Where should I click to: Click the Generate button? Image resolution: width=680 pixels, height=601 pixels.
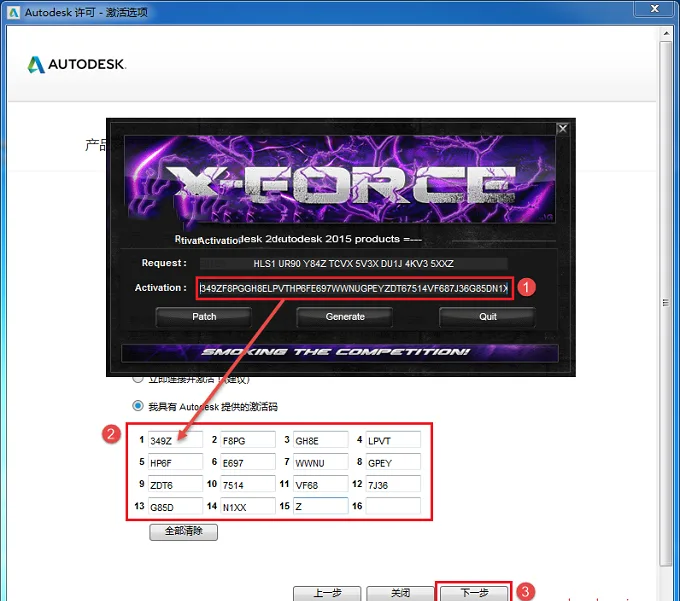coord(345,317)
